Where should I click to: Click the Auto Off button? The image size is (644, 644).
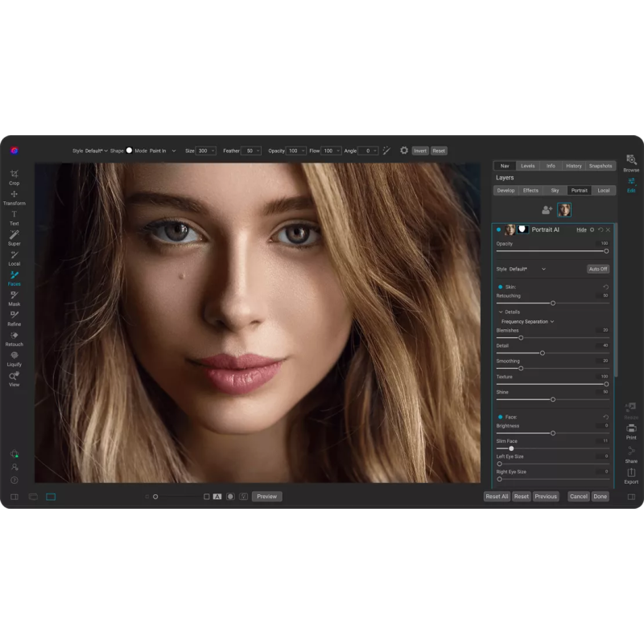pos(598,269)
